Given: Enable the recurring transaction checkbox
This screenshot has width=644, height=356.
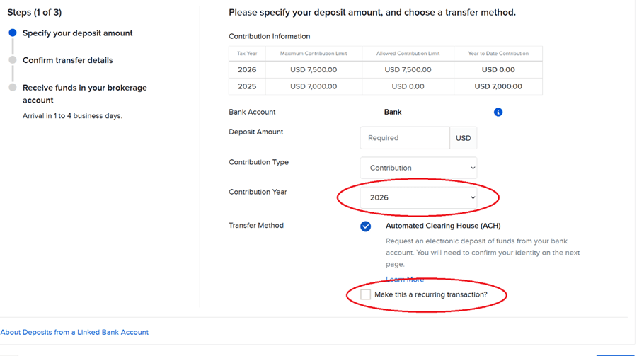Looking at the screenshot, I should pos(365,294).
